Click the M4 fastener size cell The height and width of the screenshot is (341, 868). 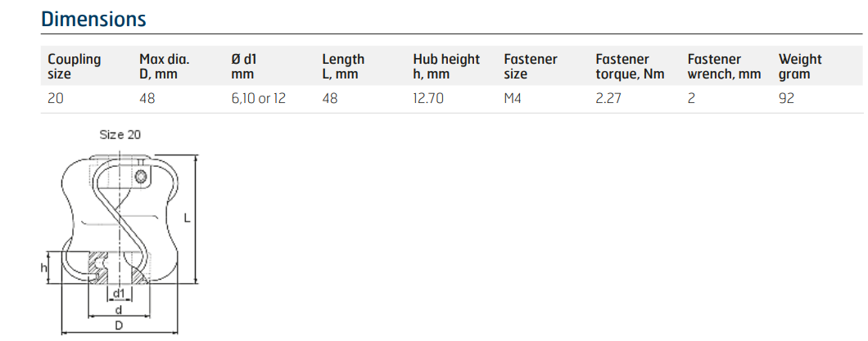click(513, 98)
